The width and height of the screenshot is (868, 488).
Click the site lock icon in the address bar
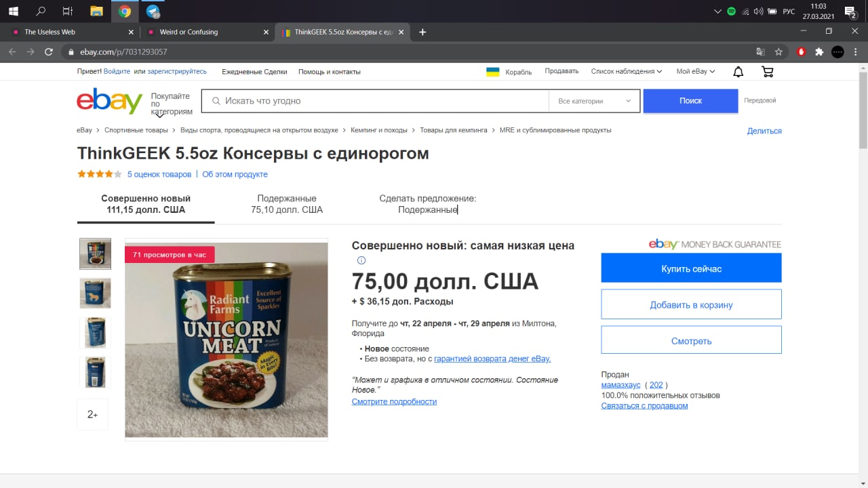[70, 52]
